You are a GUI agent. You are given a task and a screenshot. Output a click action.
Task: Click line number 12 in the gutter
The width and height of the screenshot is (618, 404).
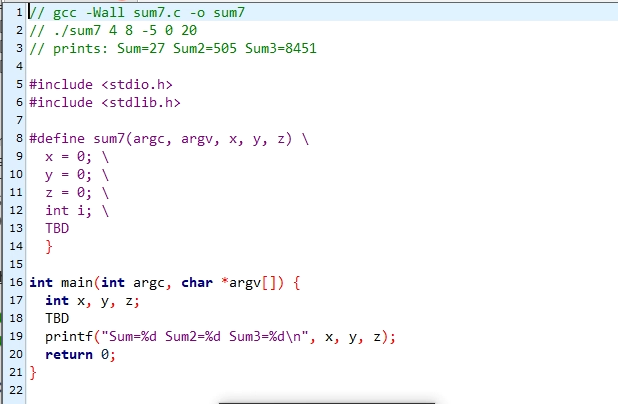[x=16, y=210]
